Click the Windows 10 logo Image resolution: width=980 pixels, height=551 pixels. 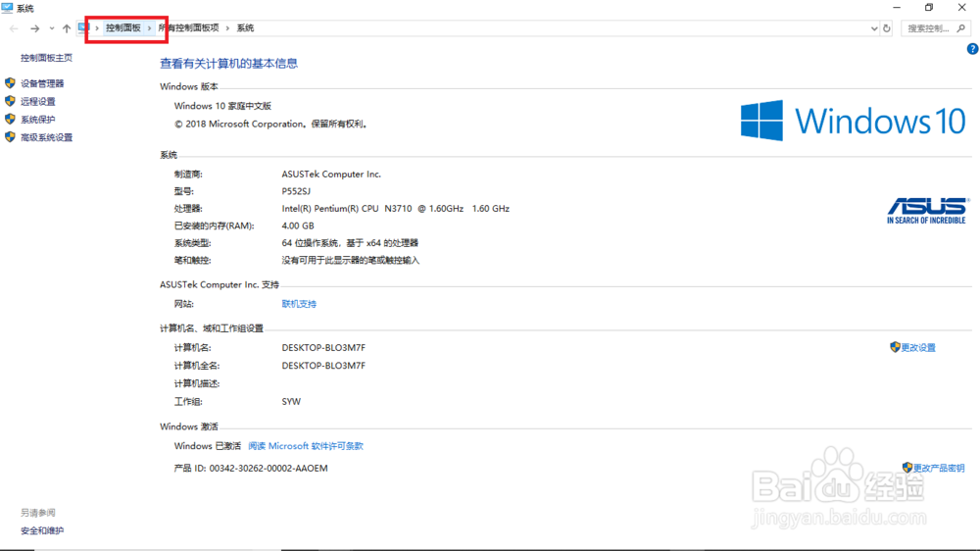coord(854,120)
